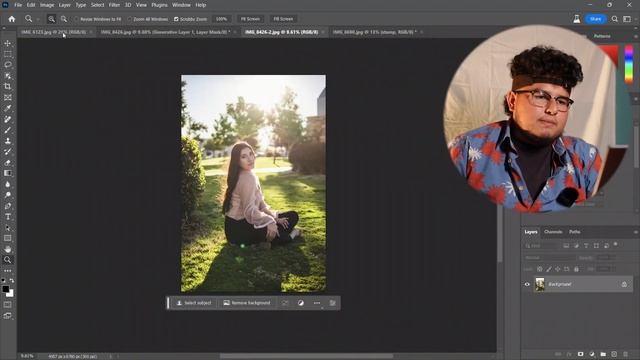Screen dimensions: 640x360
Task: Select the Zoom tool in toolbar
Action: click(7, 260)
